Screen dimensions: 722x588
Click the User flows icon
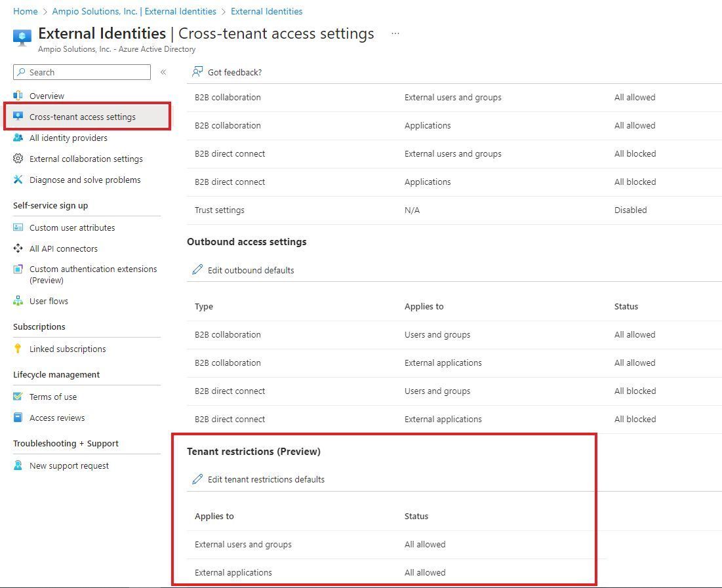19,301
